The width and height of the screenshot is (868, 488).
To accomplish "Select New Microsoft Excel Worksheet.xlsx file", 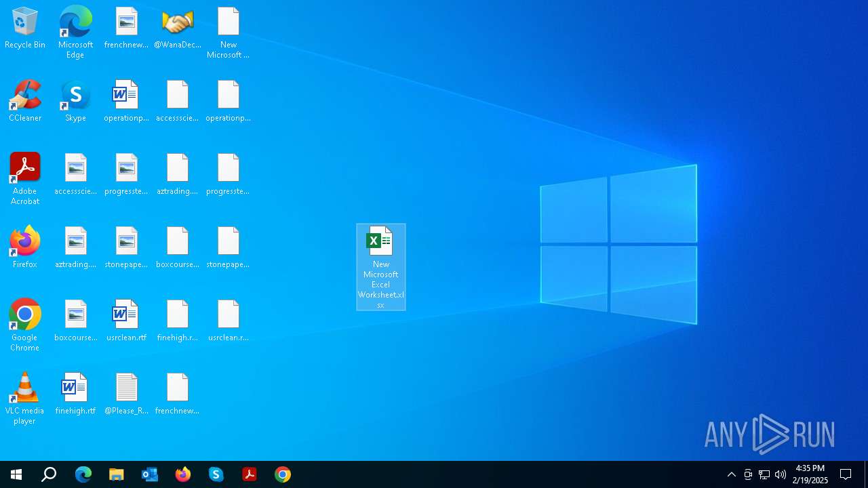I will point(381,267).
